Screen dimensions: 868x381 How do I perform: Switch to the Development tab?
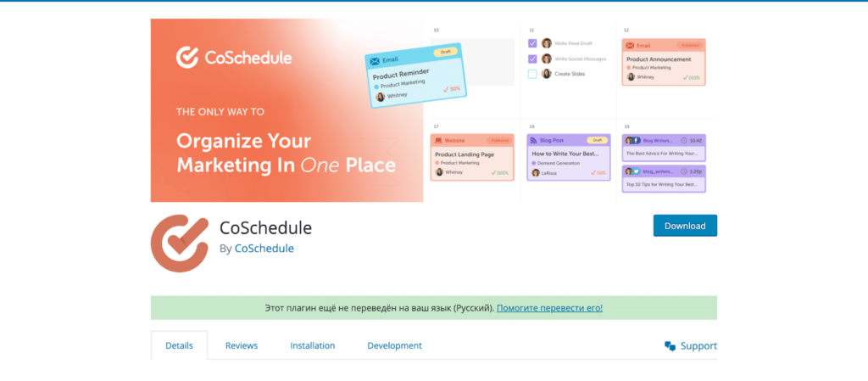click(394, 346)
